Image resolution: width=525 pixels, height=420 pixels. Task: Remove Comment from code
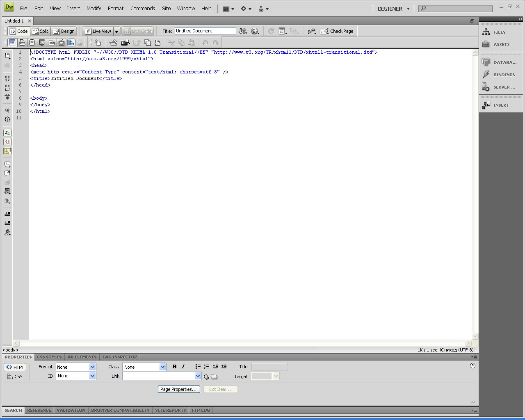coord(7,173)
